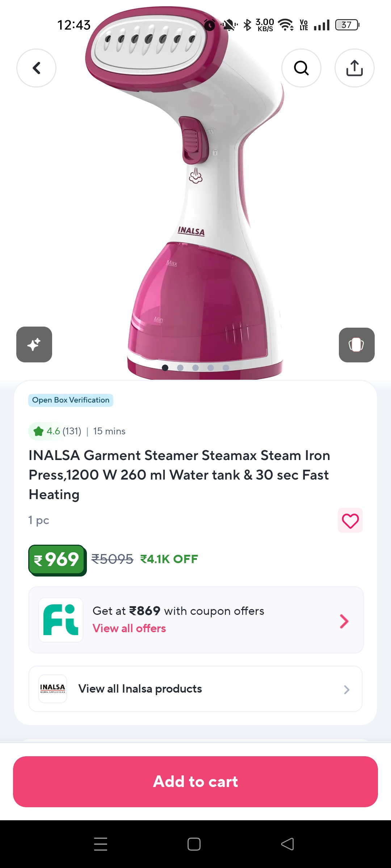Tap the Open Box Verification badge

71,400
